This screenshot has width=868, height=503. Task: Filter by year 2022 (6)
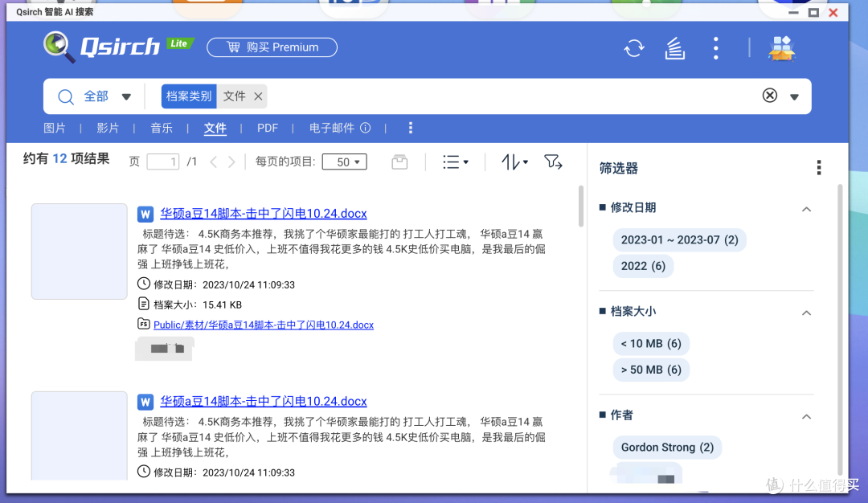click(x=643, y=266)
